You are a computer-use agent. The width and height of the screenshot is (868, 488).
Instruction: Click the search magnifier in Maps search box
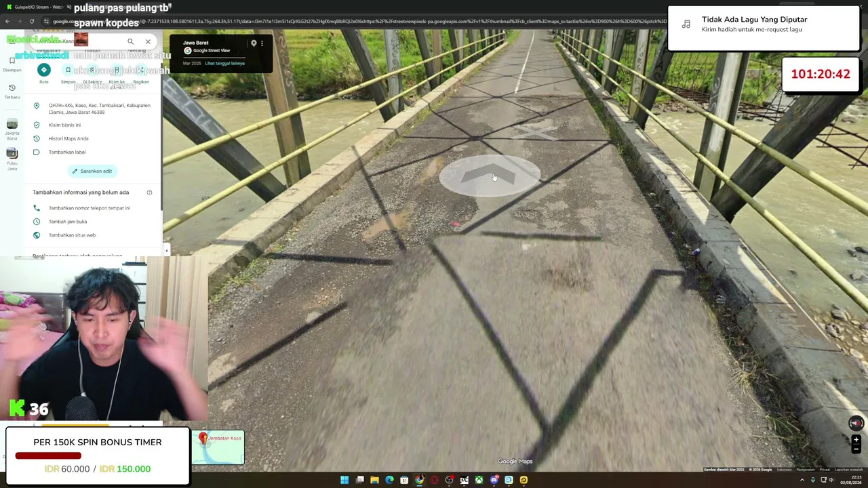(x=130, y=41)
